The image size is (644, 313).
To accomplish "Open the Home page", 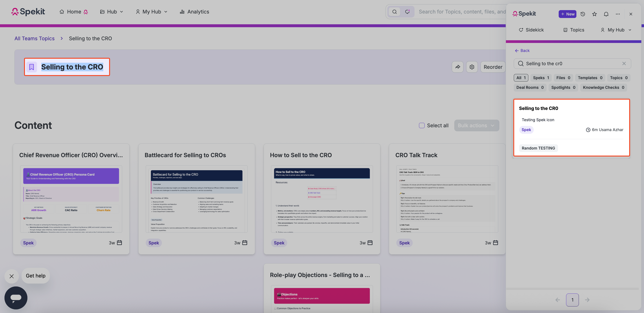I will pyautogui.click(x=73, y=12).
